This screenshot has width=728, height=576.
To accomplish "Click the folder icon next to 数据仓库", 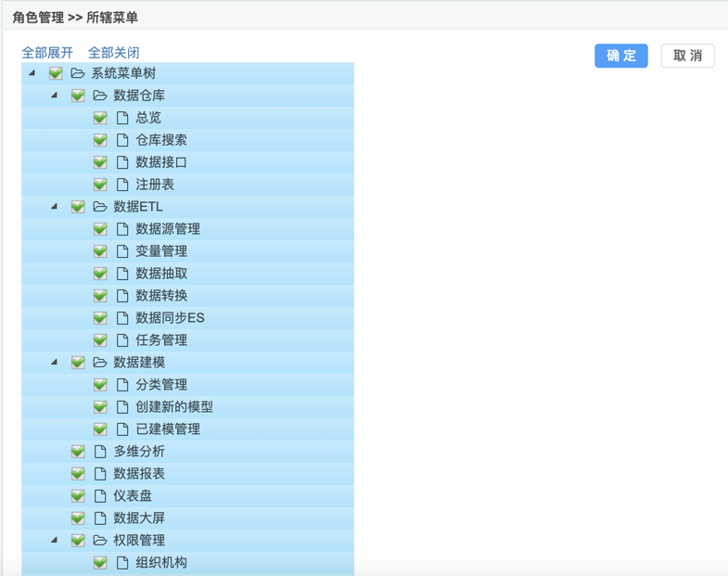I will pyautogui.click(x=100, y=96).
